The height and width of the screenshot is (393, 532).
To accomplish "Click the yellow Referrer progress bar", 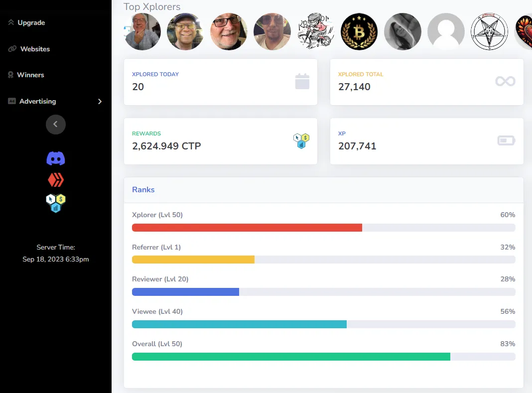I will [193, 260].
